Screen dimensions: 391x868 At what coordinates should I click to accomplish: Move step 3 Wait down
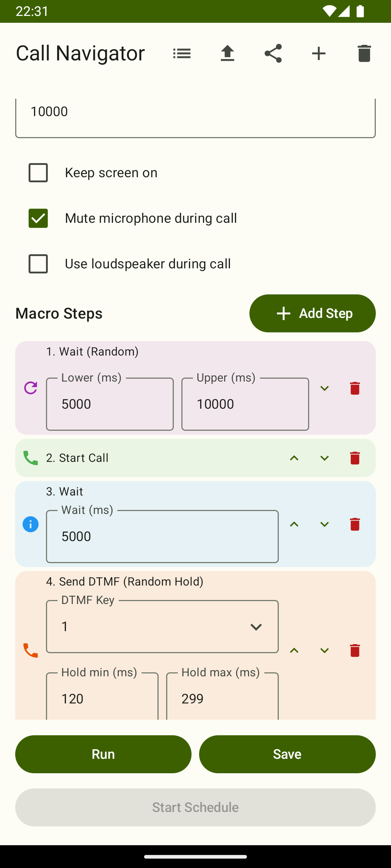click(324, 524)
